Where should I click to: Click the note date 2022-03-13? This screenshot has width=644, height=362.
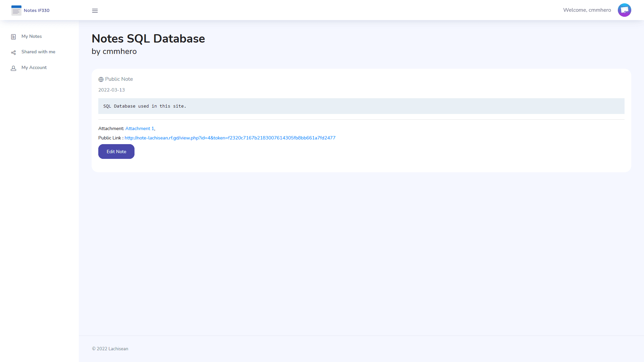pos(111,90)
